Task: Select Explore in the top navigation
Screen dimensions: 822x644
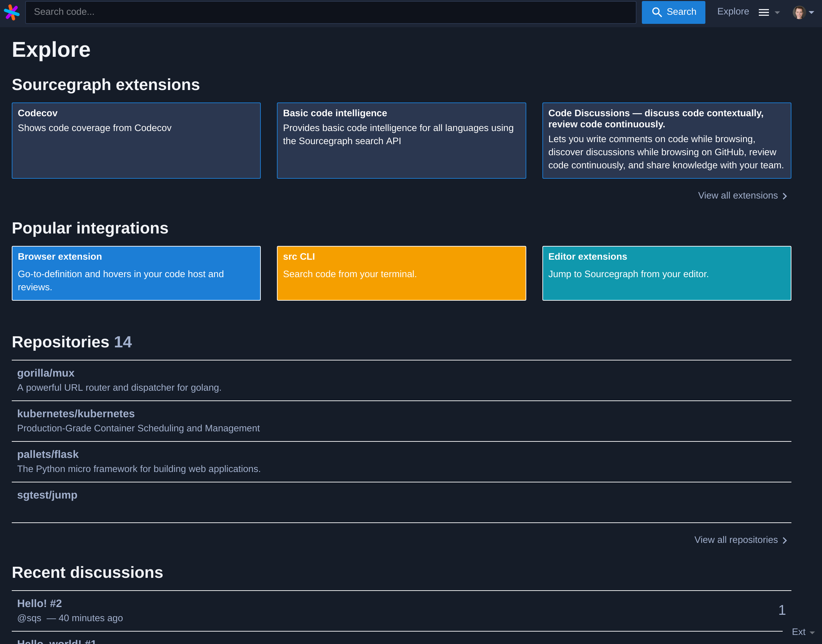Action: (733, 11)
